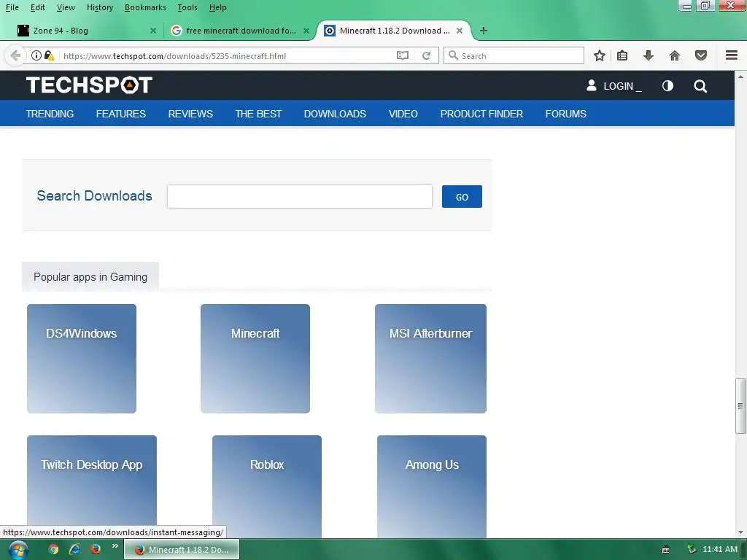Image resolution: width=747 pixels, height=560 pixels.
Task: Bookmark this page with the star icon
Action: pos(600,55)
